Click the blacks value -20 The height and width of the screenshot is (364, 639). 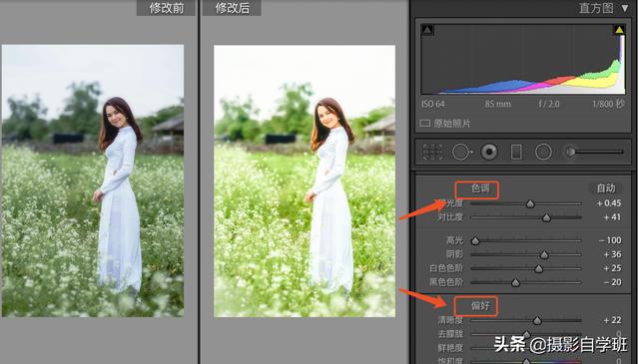tap(612, 282)
